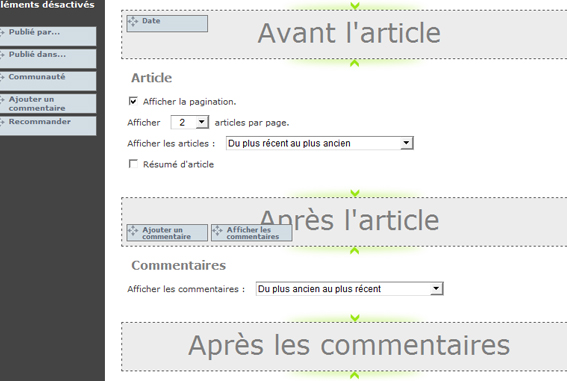Screen dimensions: 567x381
Task: Select Ajouter un commentaire in the disabled elements sidebar
Action: [48, 103]
